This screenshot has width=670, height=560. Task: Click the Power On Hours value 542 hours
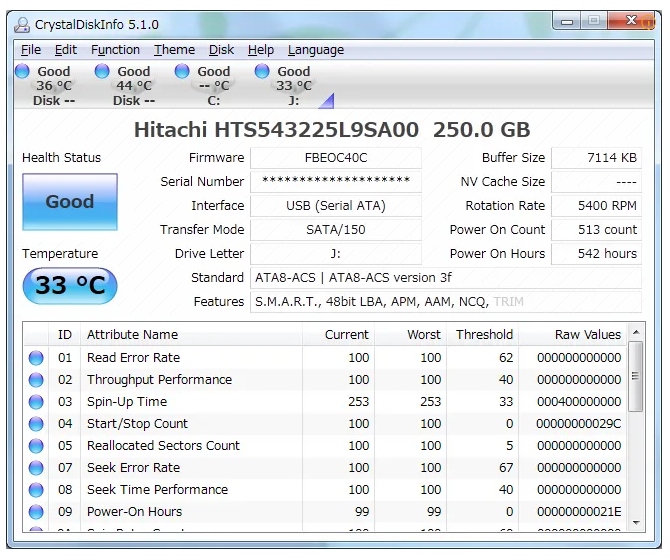point(597,254)
